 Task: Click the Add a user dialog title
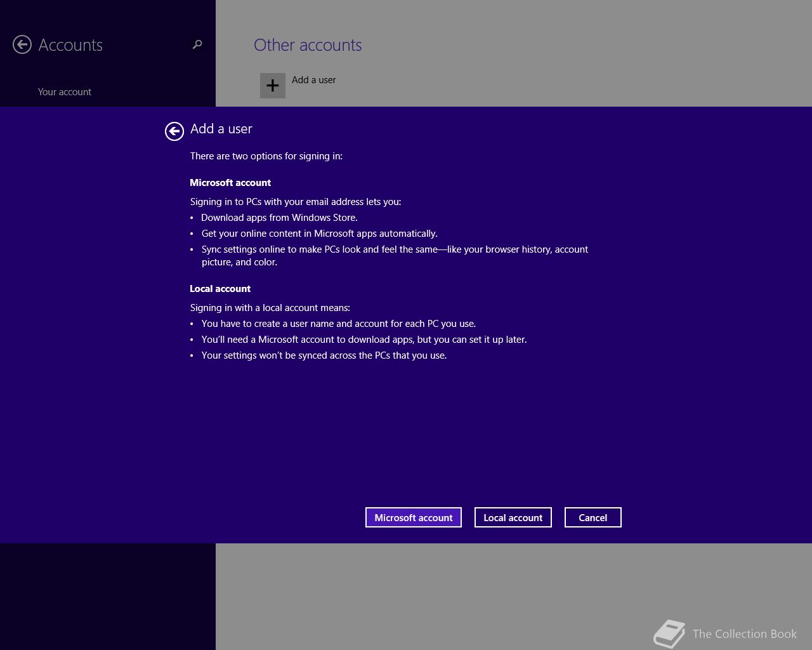click(x=221, y=129)
